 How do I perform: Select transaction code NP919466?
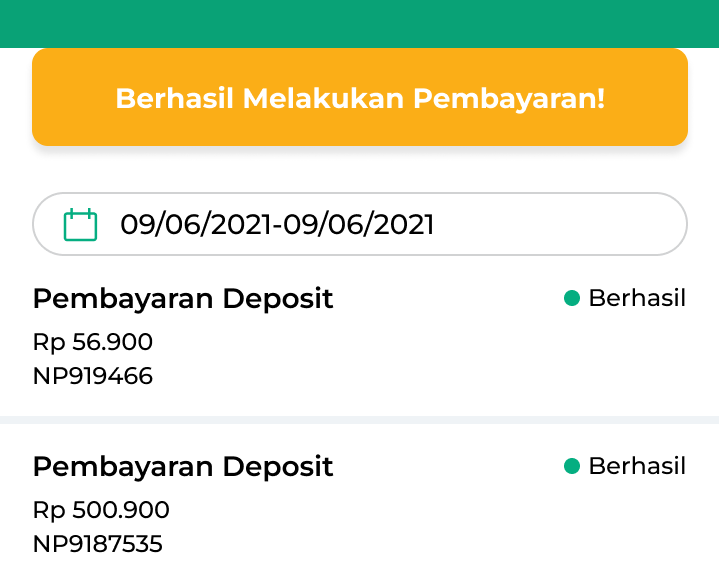93,376
